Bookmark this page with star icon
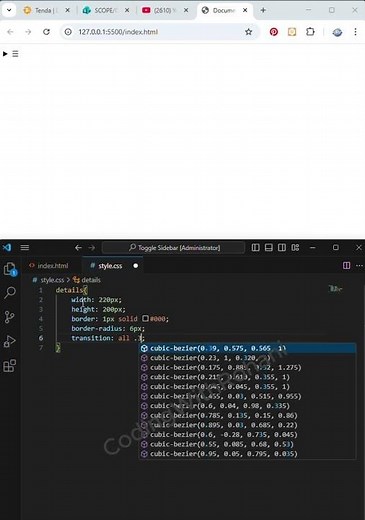 tap(248, 32)
